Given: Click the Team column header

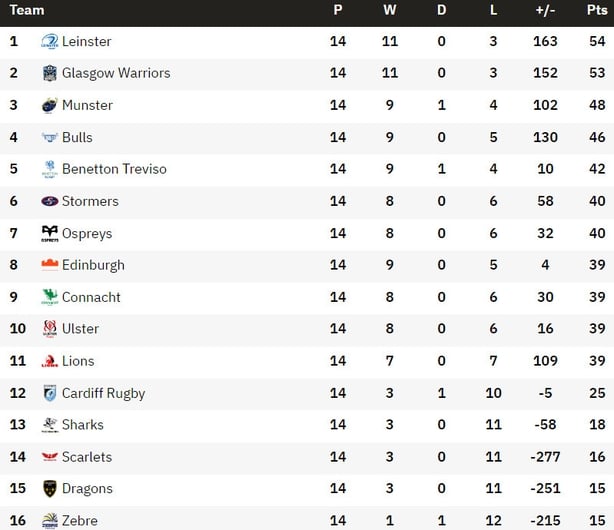Looking at the screenshot, I should pyautogui.click(x=27, y=10).
